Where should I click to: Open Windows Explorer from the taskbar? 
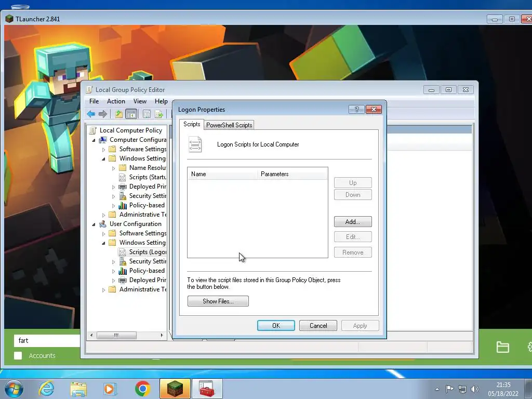(x=78, y=389)
